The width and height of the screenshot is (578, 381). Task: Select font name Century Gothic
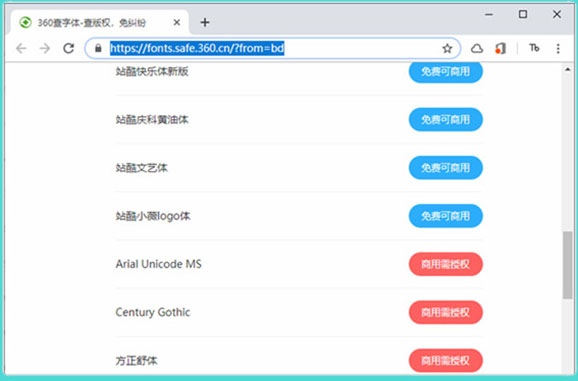pyautogui.click(x=153, y=312)
